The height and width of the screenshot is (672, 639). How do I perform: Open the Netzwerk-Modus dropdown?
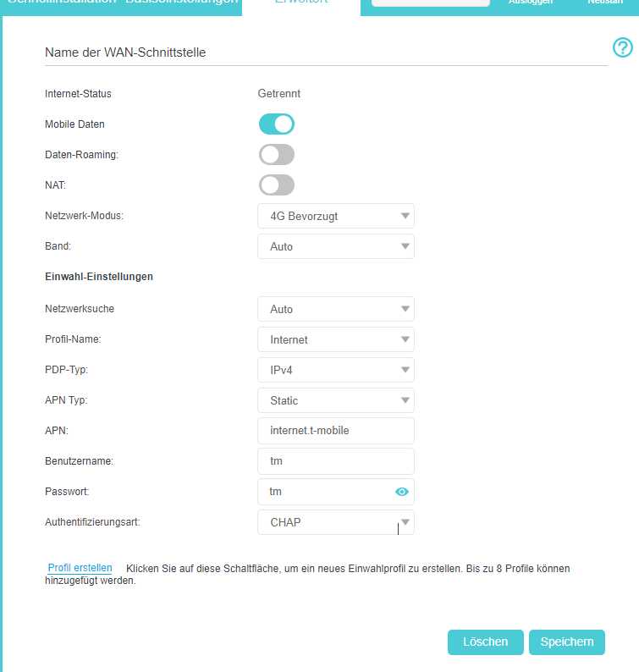[336, 216]
